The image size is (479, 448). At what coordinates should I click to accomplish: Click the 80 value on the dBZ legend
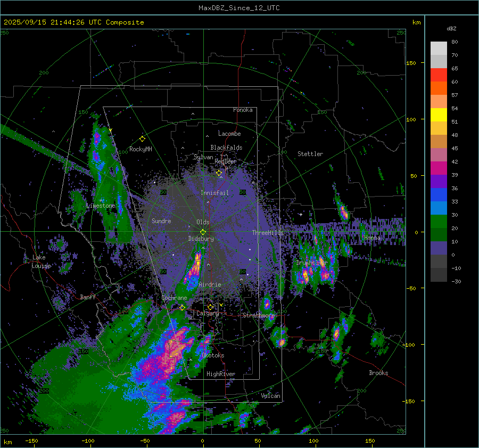click(455, 42)
